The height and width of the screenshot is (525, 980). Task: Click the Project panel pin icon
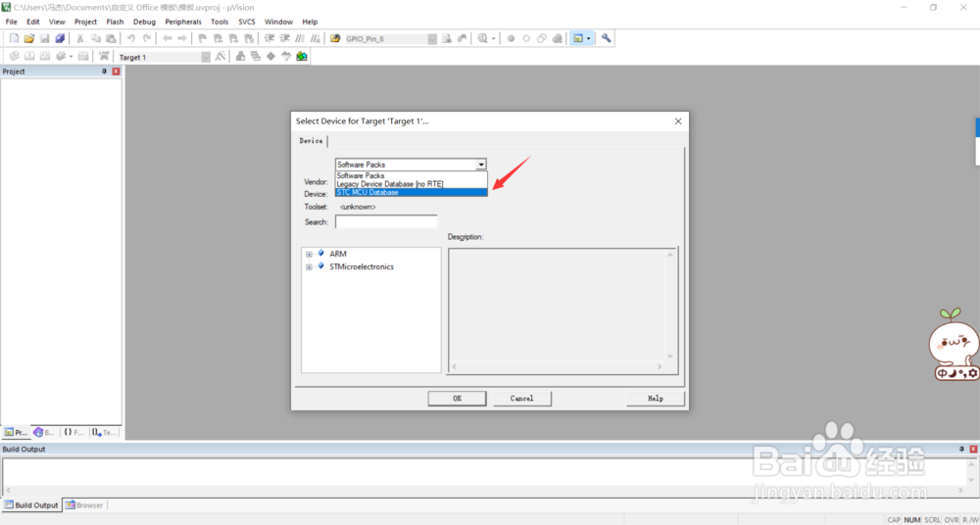(x=105, y=72)
